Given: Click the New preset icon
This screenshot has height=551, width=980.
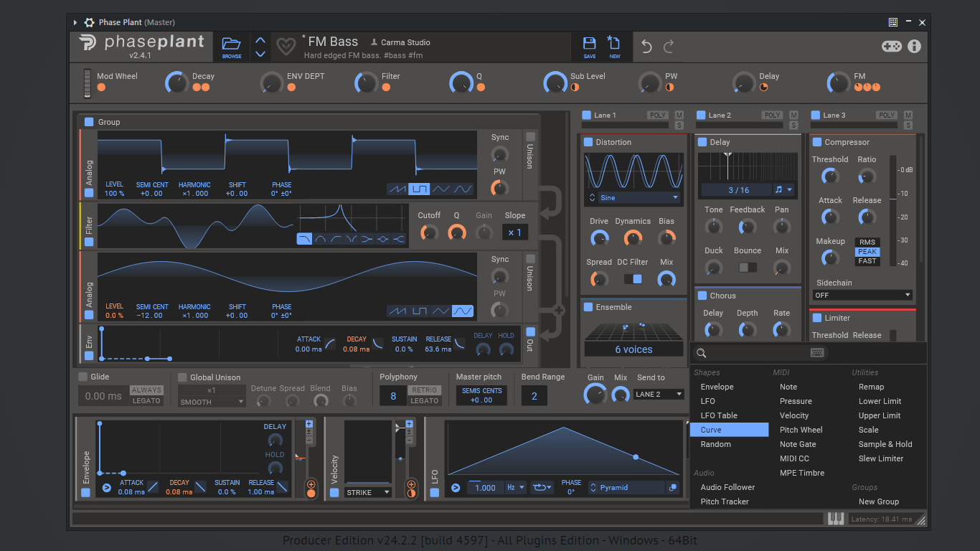Looking at the screenshot, I should [614, 47].
